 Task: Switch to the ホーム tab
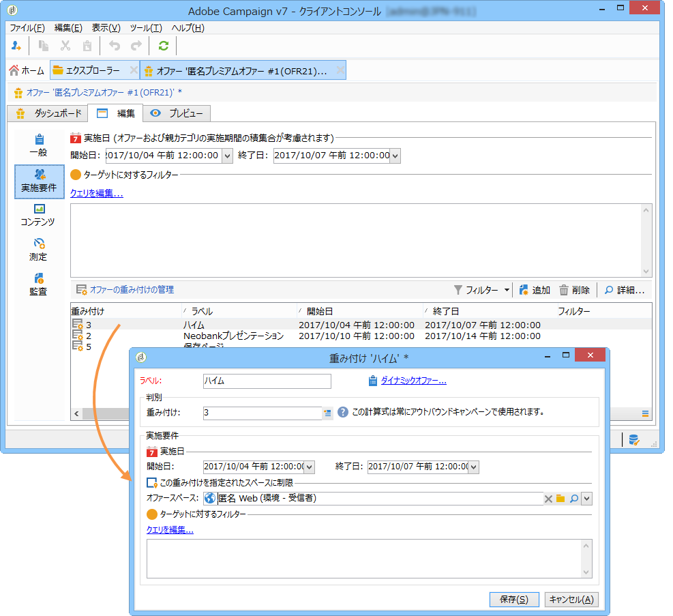27,70
